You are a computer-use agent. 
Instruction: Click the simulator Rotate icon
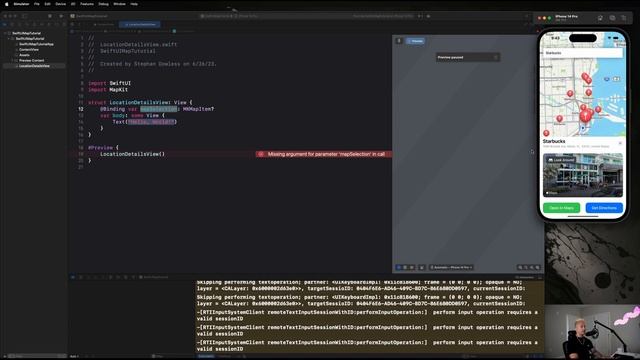coord(624,18)
